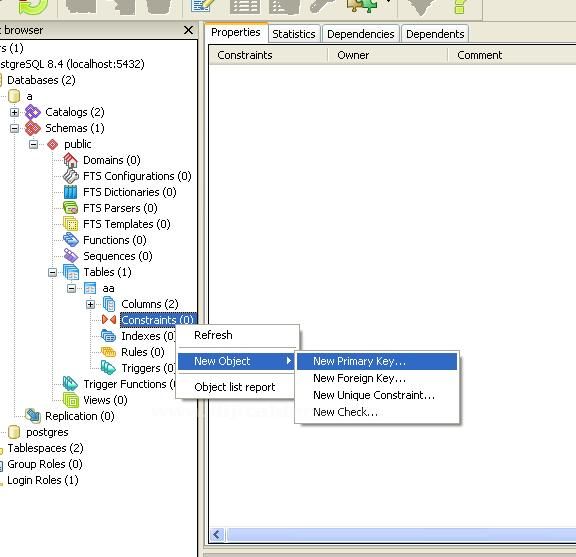576x557 pixels.
Task: Click the horizontal scrollbar thumb
Action: [402, 535]
